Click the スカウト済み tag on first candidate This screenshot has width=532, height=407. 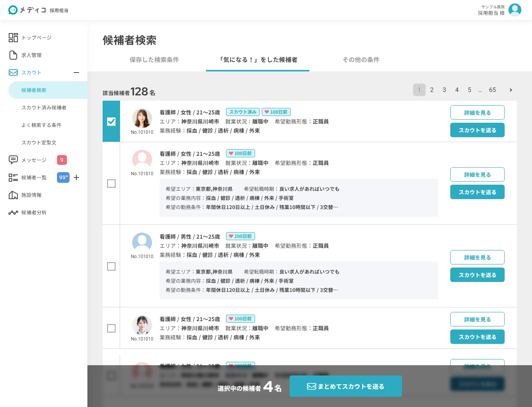pyautogui.click(x=243, y=112)
